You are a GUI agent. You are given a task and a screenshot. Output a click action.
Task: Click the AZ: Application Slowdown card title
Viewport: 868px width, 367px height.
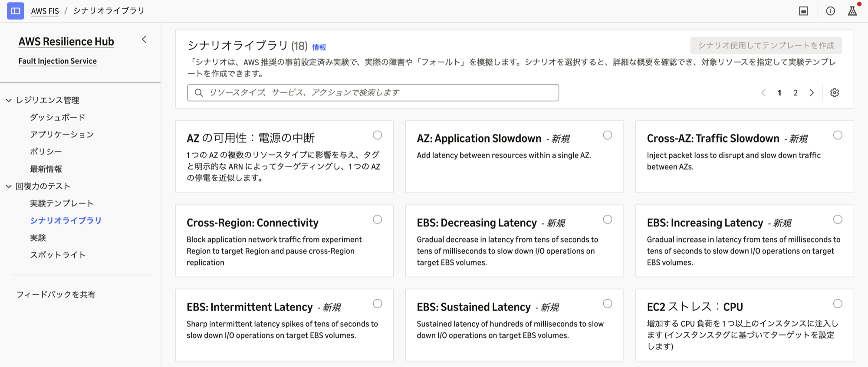point(479,138)
